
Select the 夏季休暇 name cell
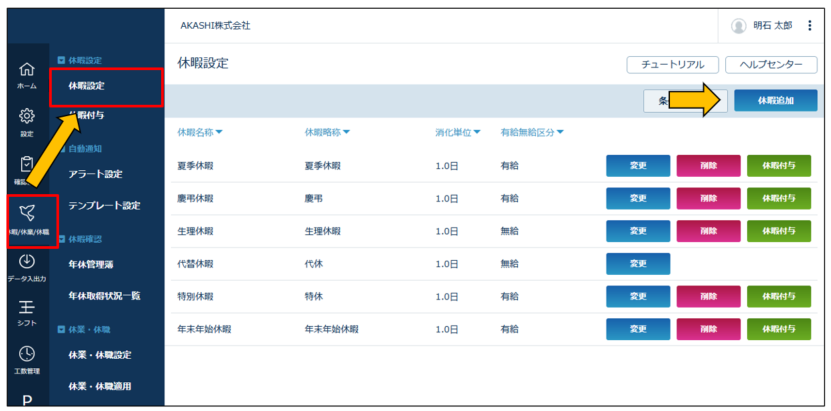pyautogui.click(x=195, y=166)
